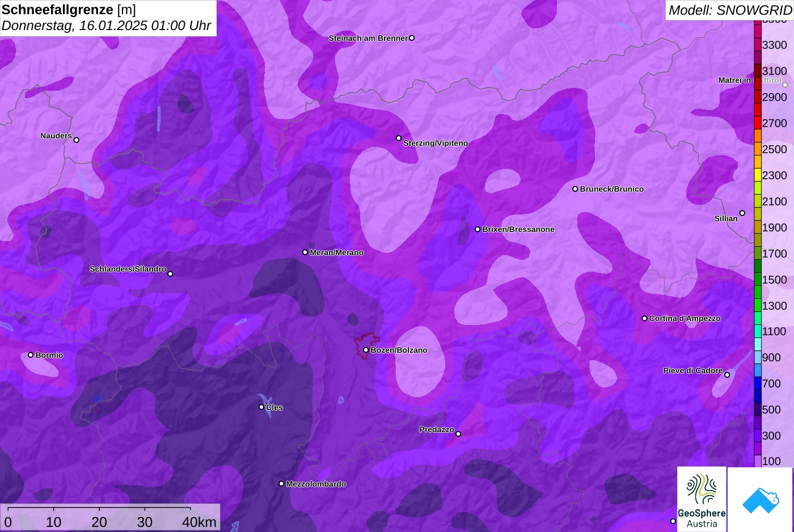Click the Nauders location marker dot

[x=77, y=140]
